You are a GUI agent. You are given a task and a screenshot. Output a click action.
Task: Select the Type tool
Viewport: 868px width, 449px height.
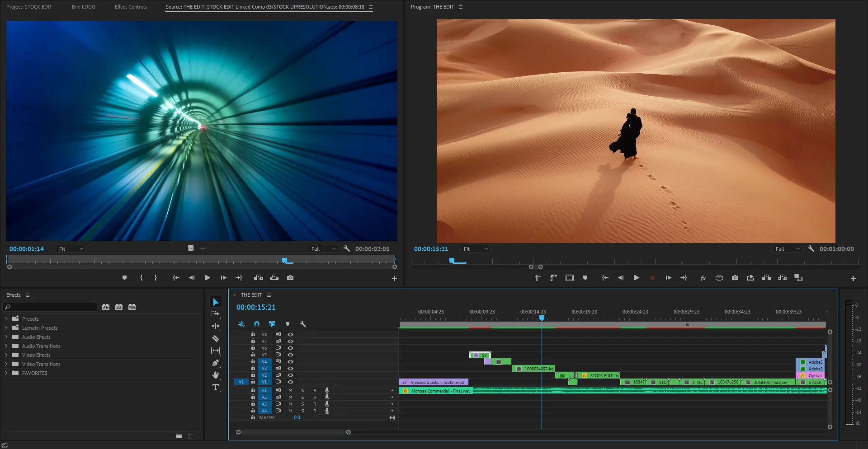(216, 387)
